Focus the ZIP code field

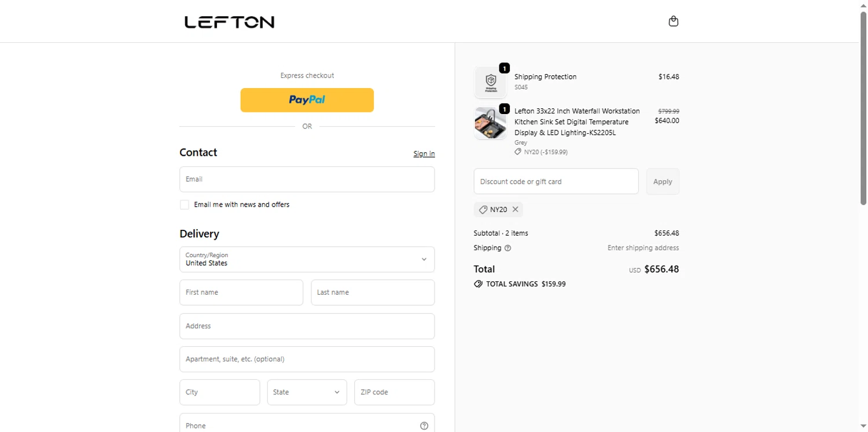coord(395,392)
